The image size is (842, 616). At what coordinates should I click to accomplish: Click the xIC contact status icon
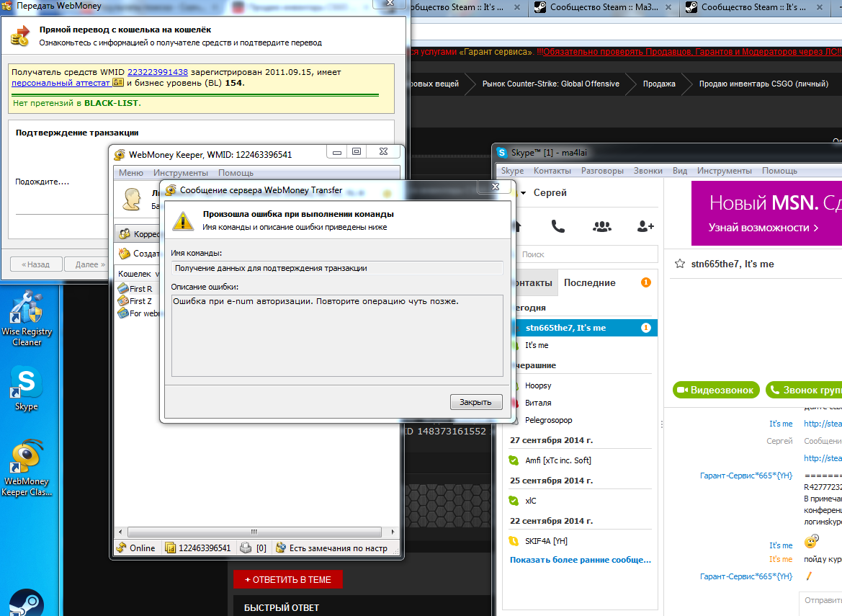(514, 501)
